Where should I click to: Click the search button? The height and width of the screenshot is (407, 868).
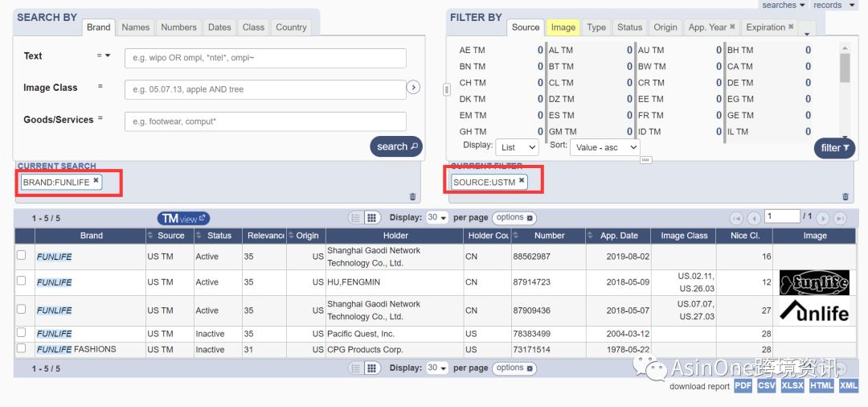point(396,146)
